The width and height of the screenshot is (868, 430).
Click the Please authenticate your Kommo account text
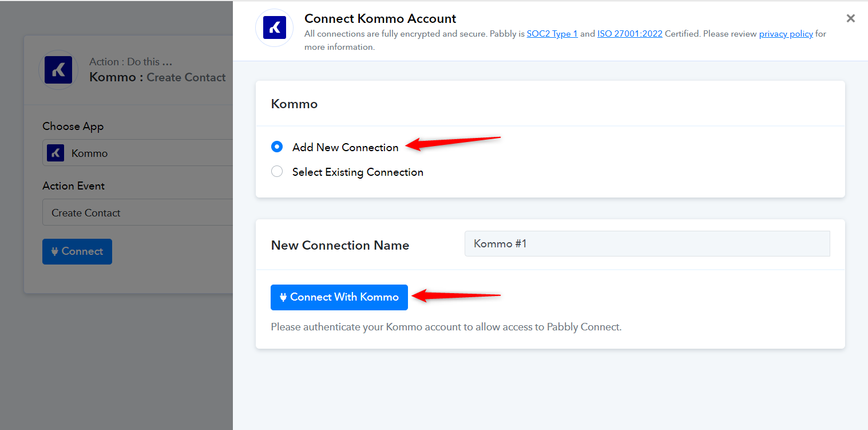click(446, 327)
